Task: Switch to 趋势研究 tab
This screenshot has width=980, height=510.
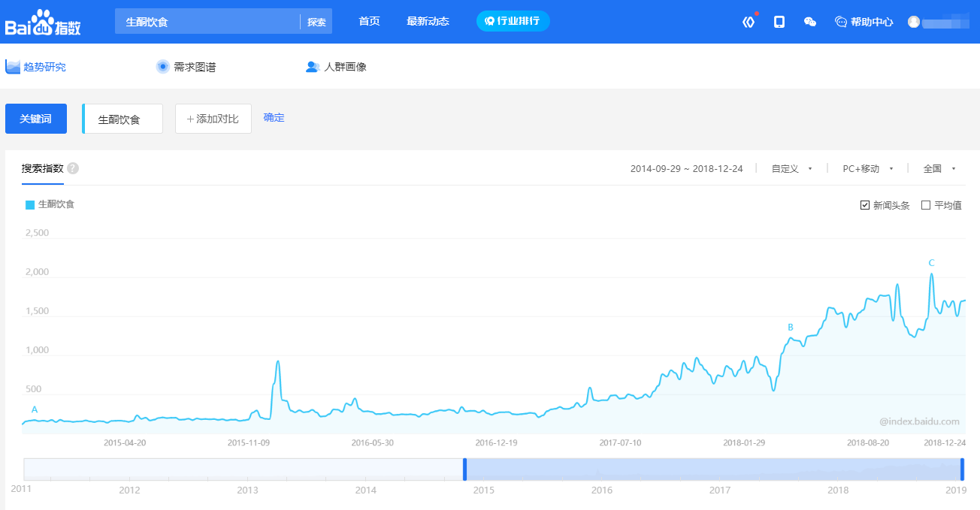Action: click(x=36, y=67)
